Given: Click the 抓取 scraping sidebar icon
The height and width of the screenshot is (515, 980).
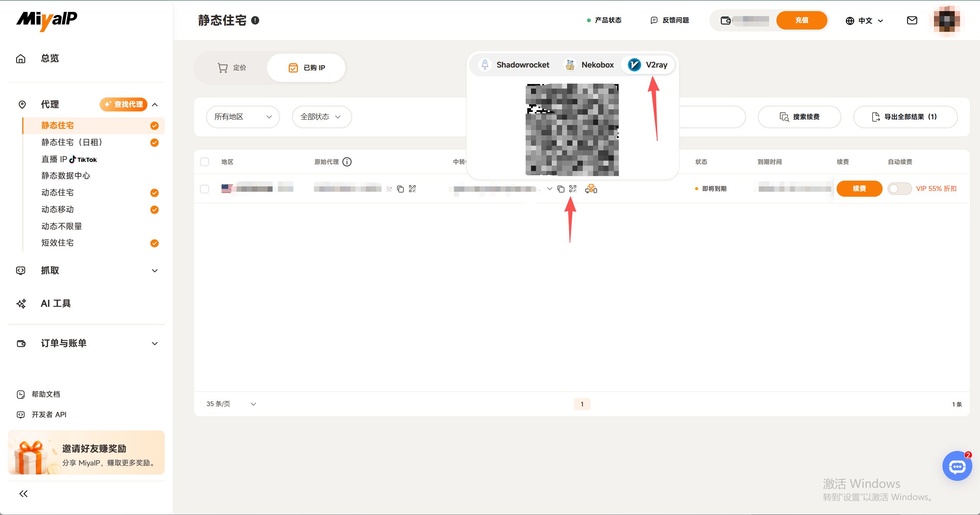Looking at the screenshot, I should pyautogui.click(x=21, y=271).
